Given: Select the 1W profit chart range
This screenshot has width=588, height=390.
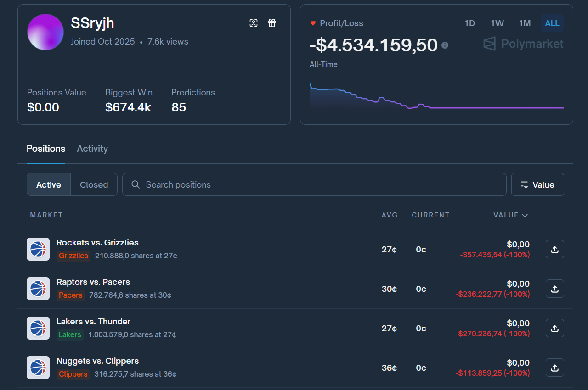Looking at the screenshot, I should [x=497, y=23].
